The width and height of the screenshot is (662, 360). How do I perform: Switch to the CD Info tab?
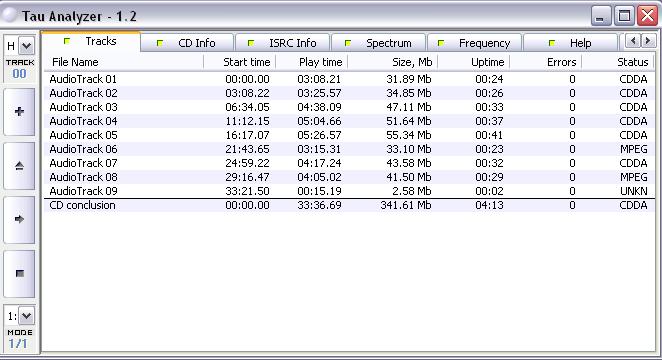click(187, 43)
